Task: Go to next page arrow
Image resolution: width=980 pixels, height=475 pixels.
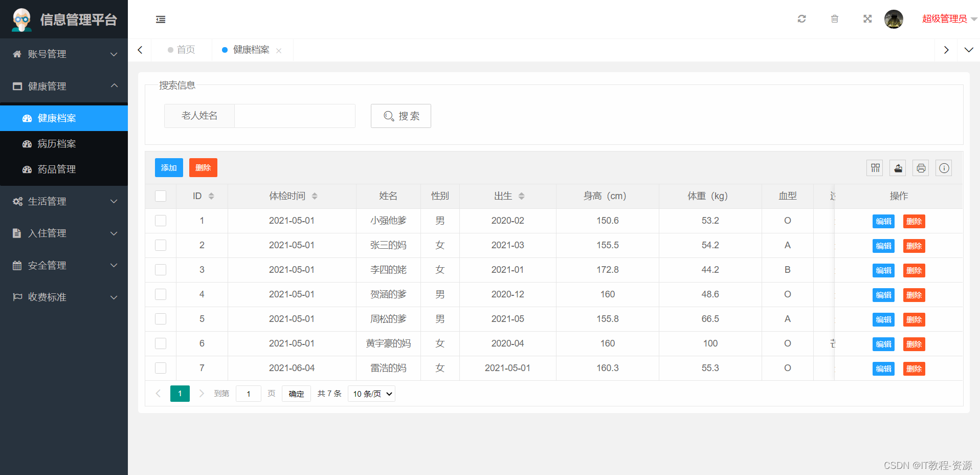Action: point(202,393)
